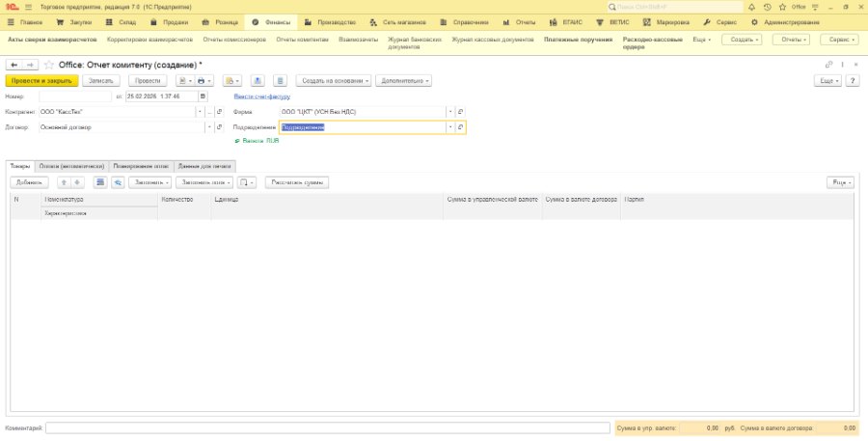The image size is (868, 441).
Task: Expand the Подразделение dropdown arrow
Action: click(x=450, y=127)
